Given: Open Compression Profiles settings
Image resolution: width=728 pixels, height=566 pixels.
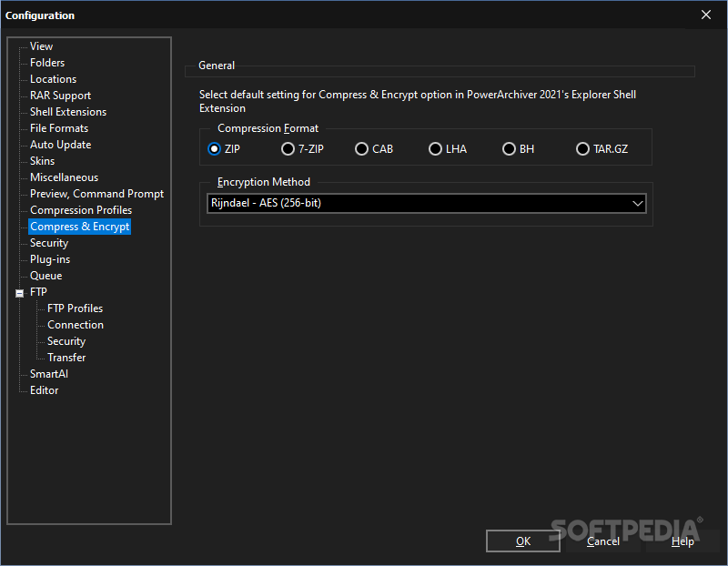Looking at the screenshot, I should coord(81,210).
